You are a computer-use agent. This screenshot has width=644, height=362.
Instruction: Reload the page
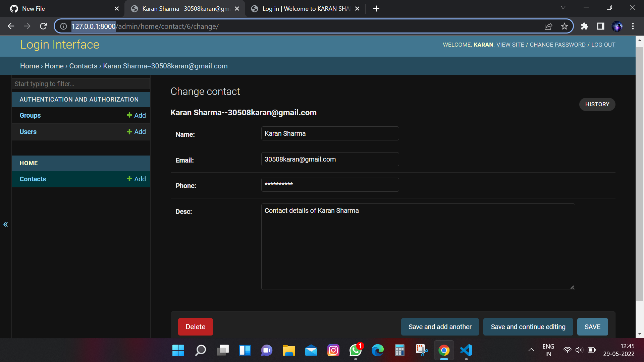[x=43, y=26]
